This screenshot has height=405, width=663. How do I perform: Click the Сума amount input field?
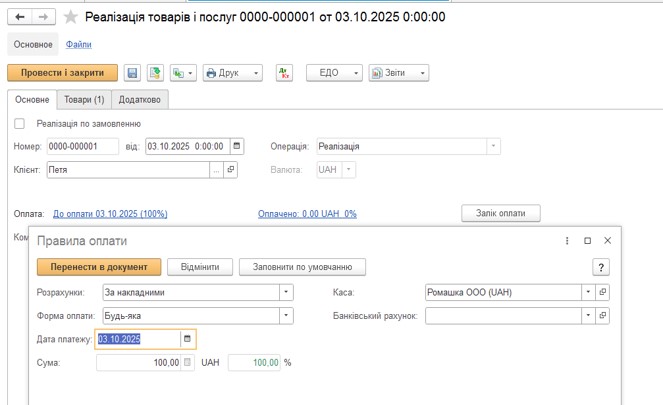138,362
